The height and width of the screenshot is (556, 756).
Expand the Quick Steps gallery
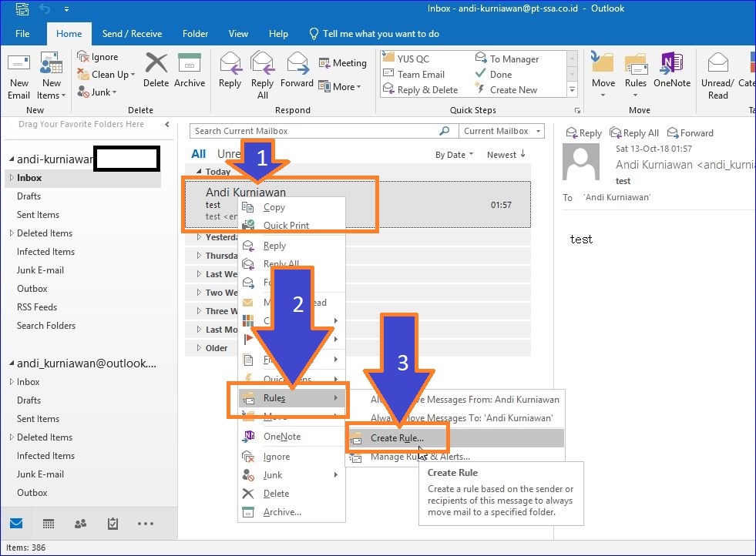pos(572,89)
